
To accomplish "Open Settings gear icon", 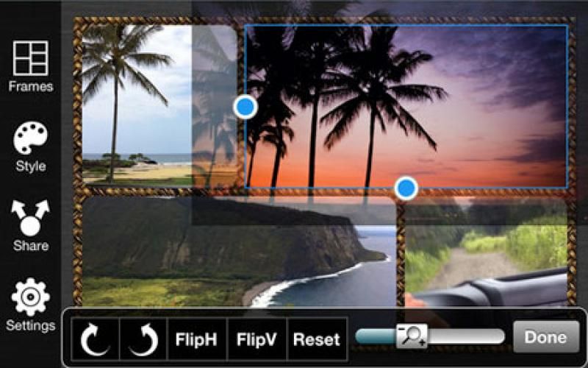I will click(31, 297).
